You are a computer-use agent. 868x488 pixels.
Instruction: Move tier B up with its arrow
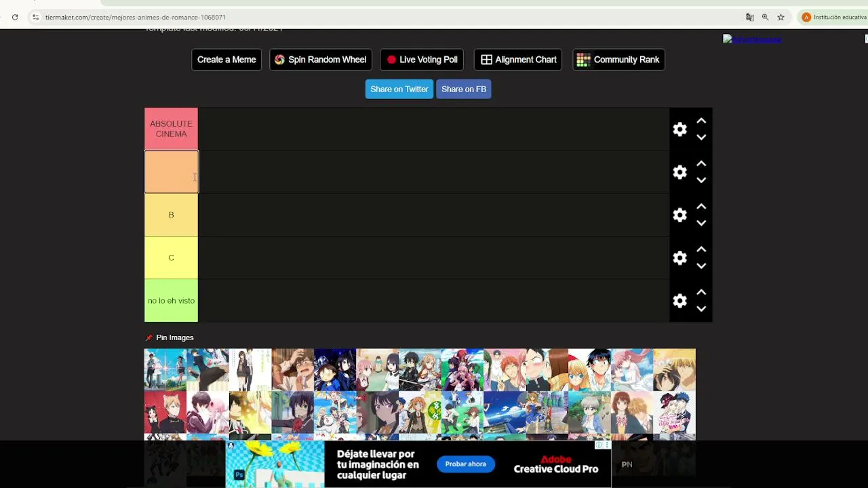pos(701,207)
